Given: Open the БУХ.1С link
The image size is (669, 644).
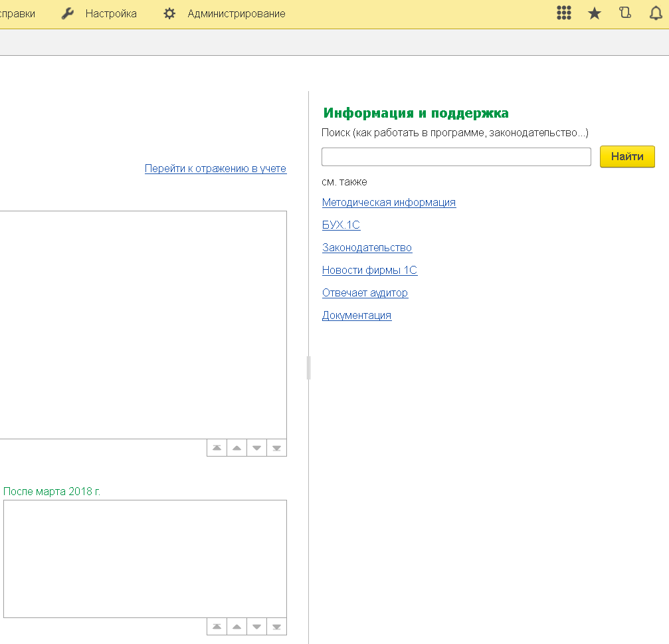Looking at the screenshot, I should (341, 225).
